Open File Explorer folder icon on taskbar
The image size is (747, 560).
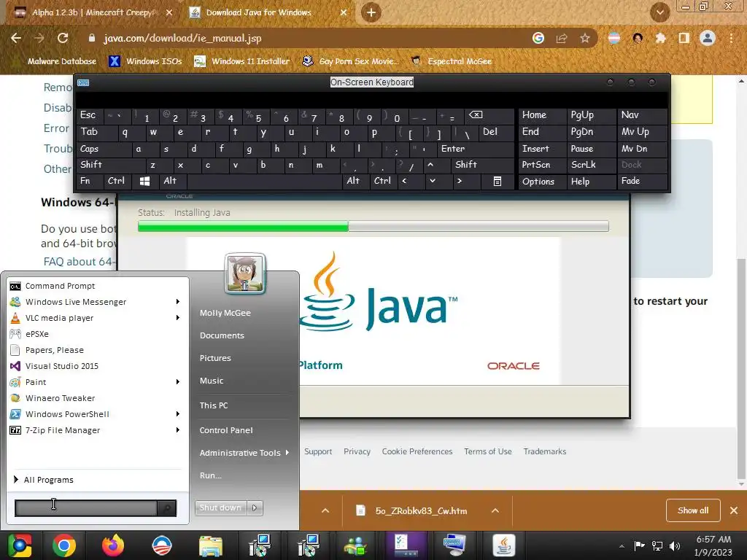point(211,545)
